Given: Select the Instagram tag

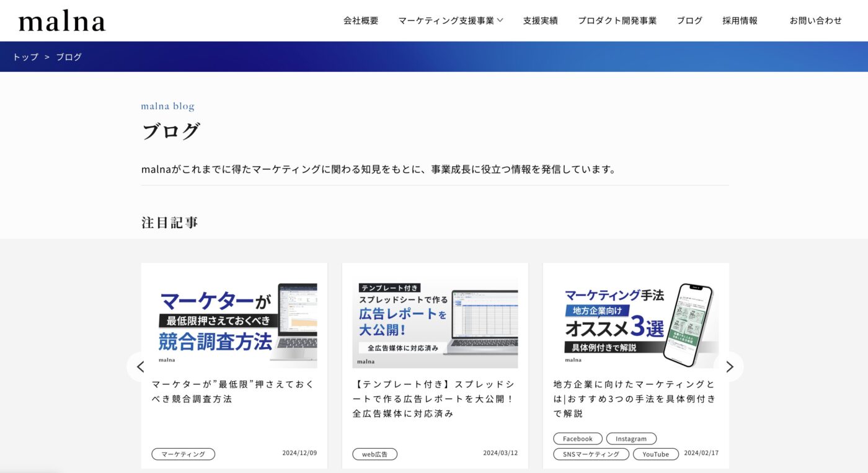Looking at the screenshot, I should (x=631, y=438).
